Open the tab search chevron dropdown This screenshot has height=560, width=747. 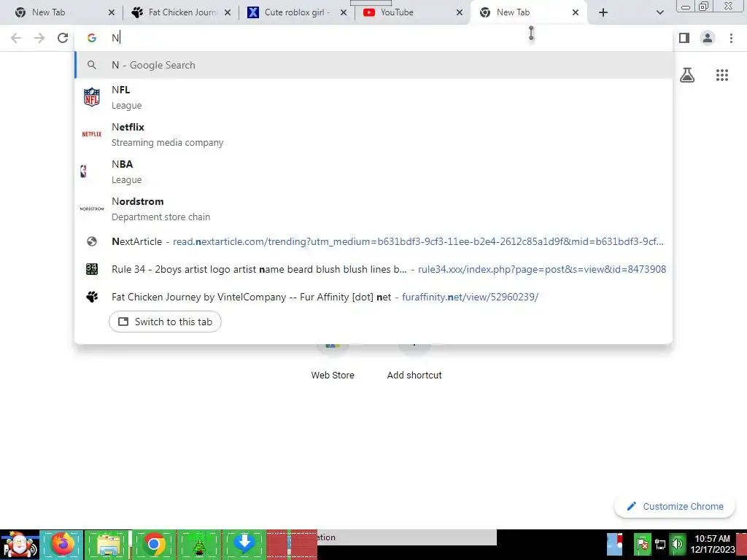click(x=659, y=12)
